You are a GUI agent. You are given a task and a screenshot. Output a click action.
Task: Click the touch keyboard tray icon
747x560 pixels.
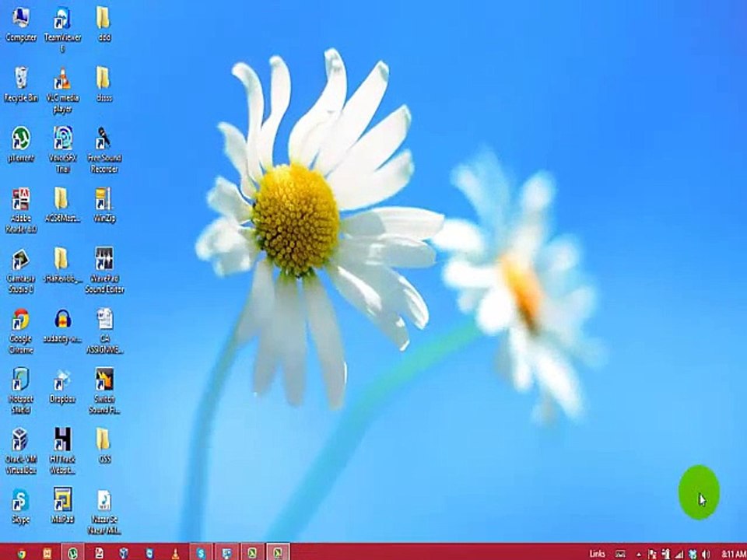click(x=620, y=553)
